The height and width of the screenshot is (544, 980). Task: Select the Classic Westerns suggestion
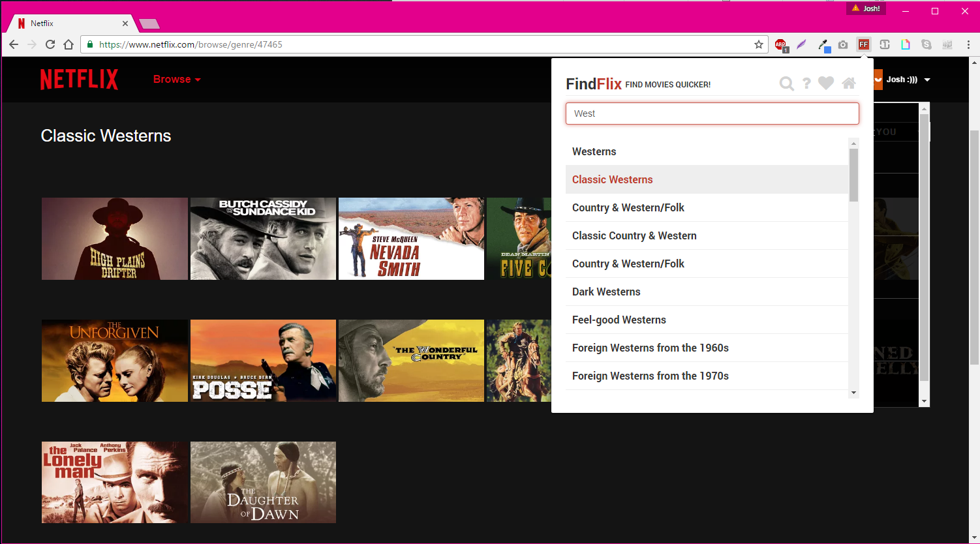click(x=612, y=179)
